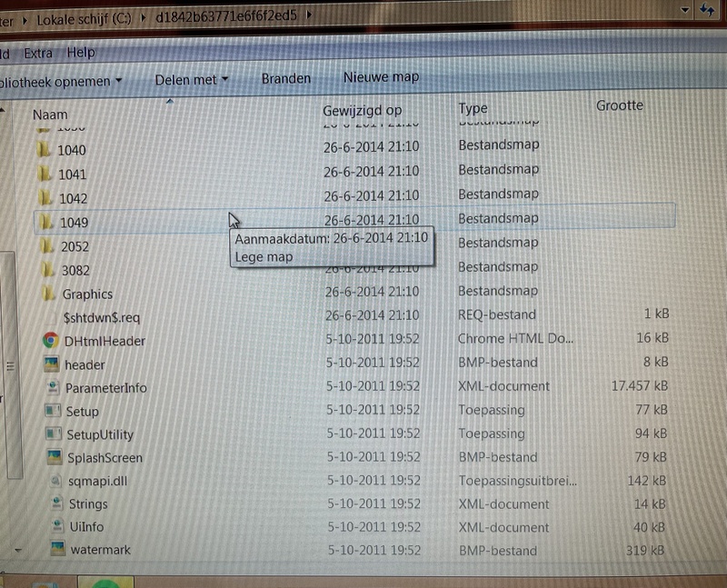
Task: Click Lokale schijf (C:) in breadcrumb
Action: (84, 19)
